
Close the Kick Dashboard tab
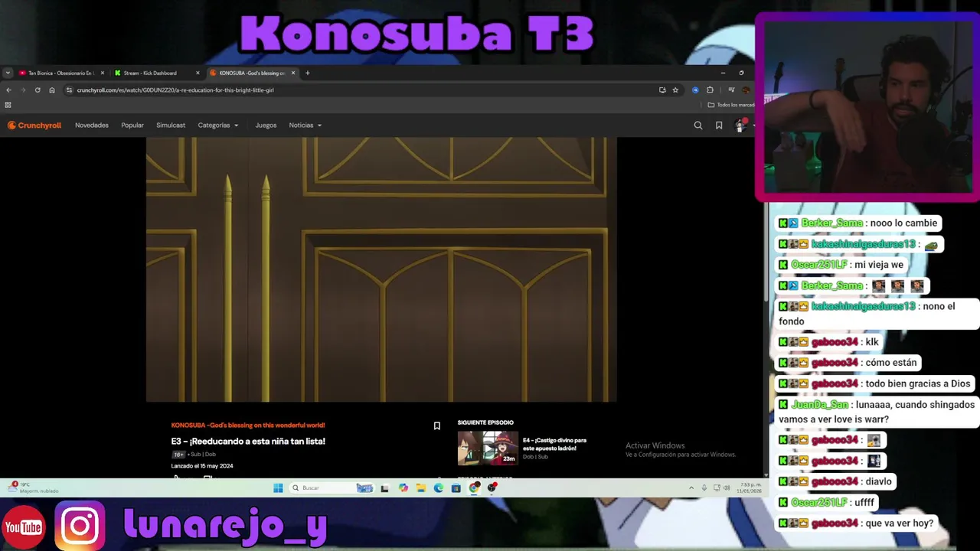(198, 73)
